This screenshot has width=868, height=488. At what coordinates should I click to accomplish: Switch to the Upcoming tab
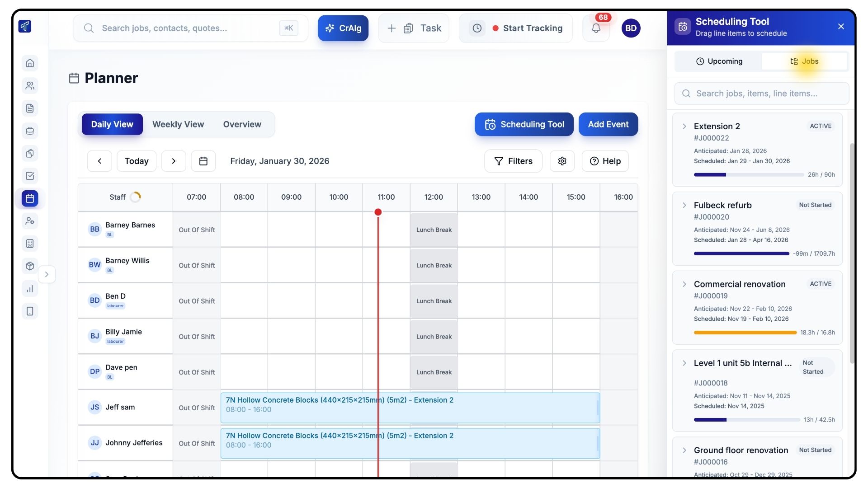(x=719, y=61)
